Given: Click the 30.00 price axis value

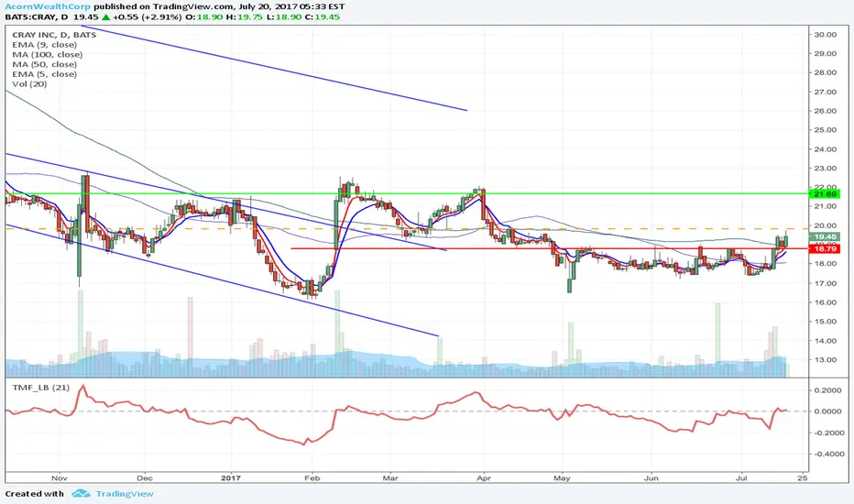Looking at the screenshot, I should 825,34.
